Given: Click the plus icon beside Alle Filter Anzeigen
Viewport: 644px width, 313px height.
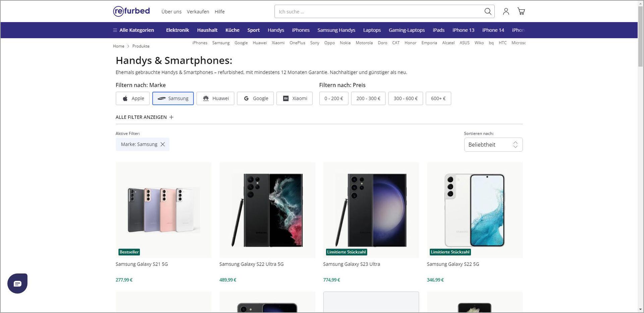Looking at the screenshot, I should pyautogui.click(x=171, y=117).
